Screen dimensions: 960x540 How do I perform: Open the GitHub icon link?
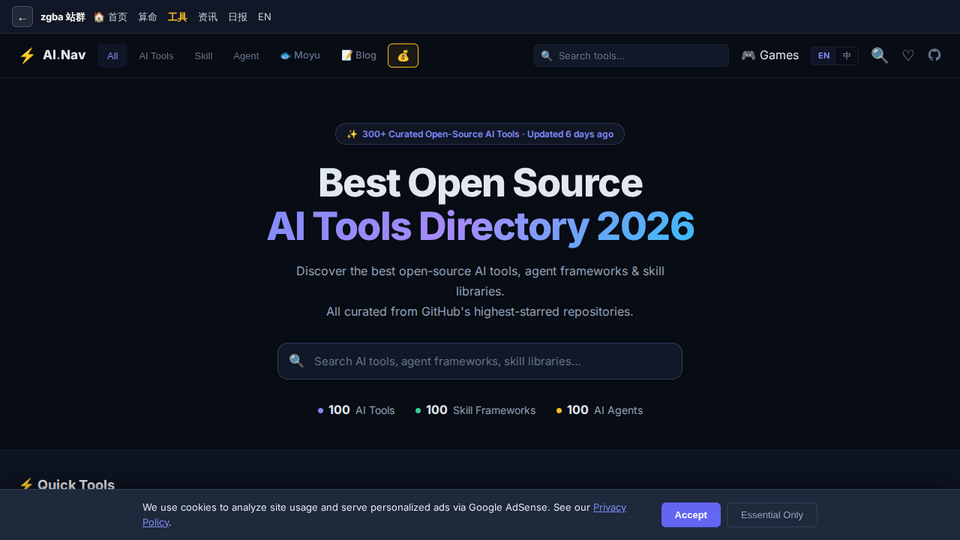(x=934, y=55)
